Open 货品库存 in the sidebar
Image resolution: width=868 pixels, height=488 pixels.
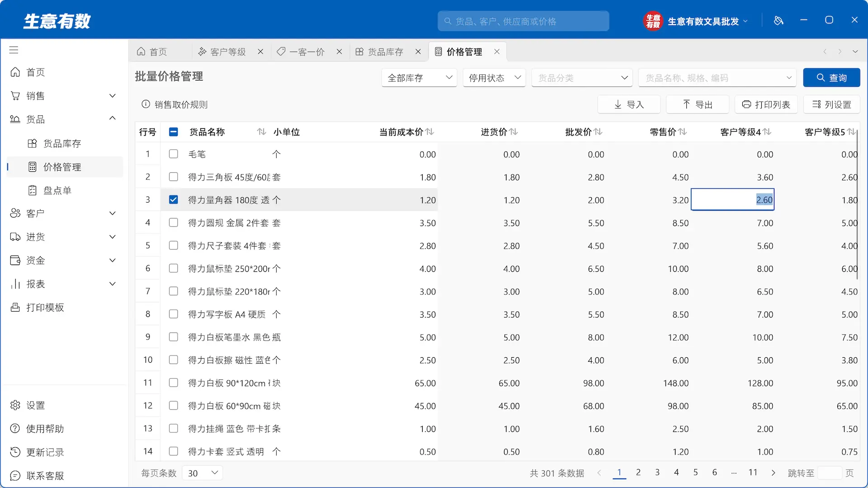click(62, 143)
